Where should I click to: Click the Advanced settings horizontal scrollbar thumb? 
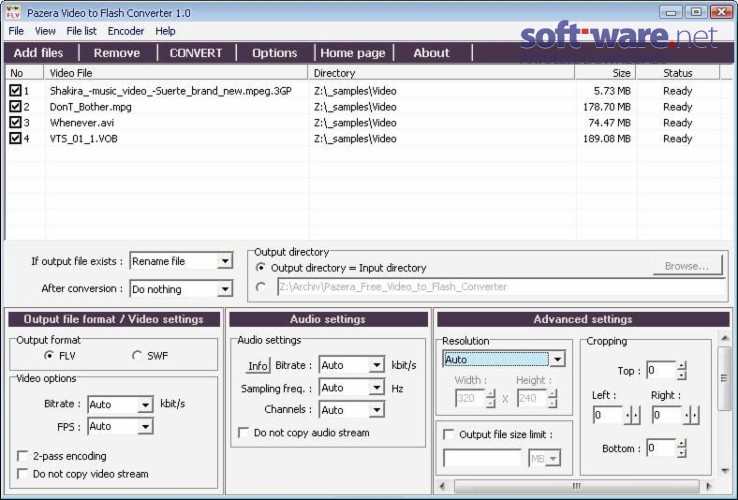577,485
